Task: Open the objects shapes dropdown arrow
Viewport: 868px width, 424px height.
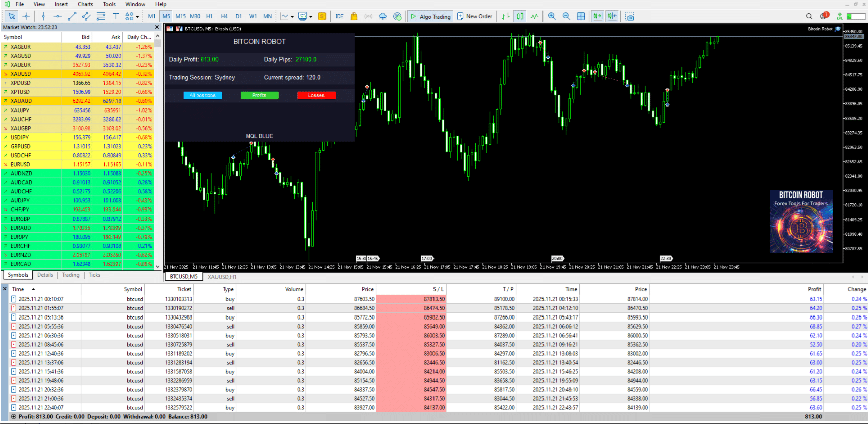Action: 137,17
